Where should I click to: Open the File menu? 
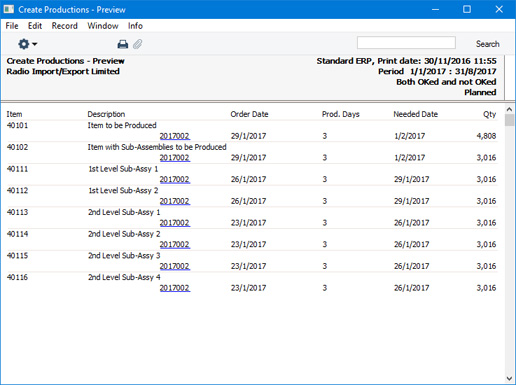coord(12,26)
